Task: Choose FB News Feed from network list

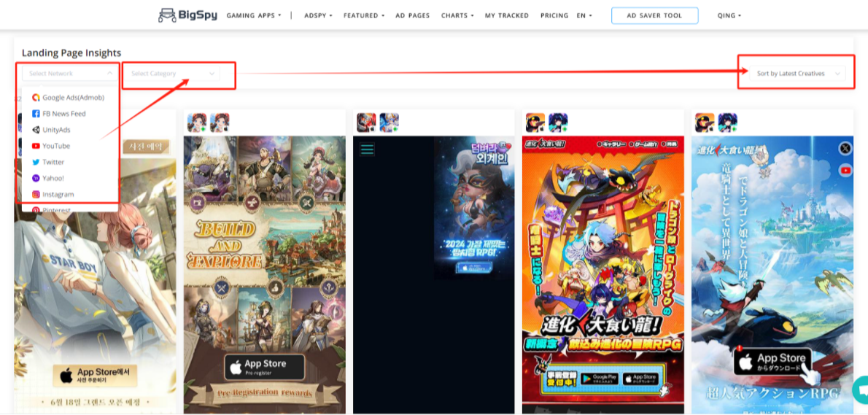Action: click(x=63, y=114)
